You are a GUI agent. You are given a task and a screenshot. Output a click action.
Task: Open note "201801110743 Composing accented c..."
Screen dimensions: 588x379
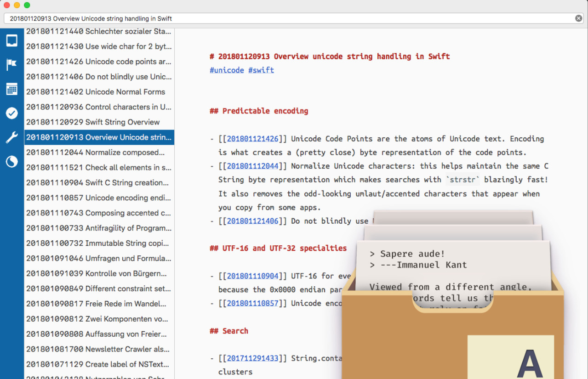coord(99,213)
